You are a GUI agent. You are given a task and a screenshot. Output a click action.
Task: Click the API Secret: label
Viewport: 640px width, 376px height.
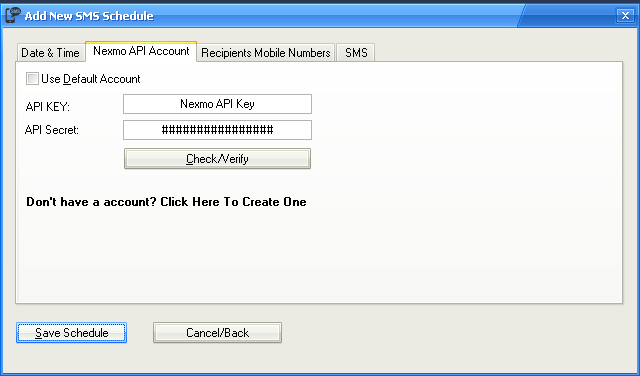coord(52,130)
